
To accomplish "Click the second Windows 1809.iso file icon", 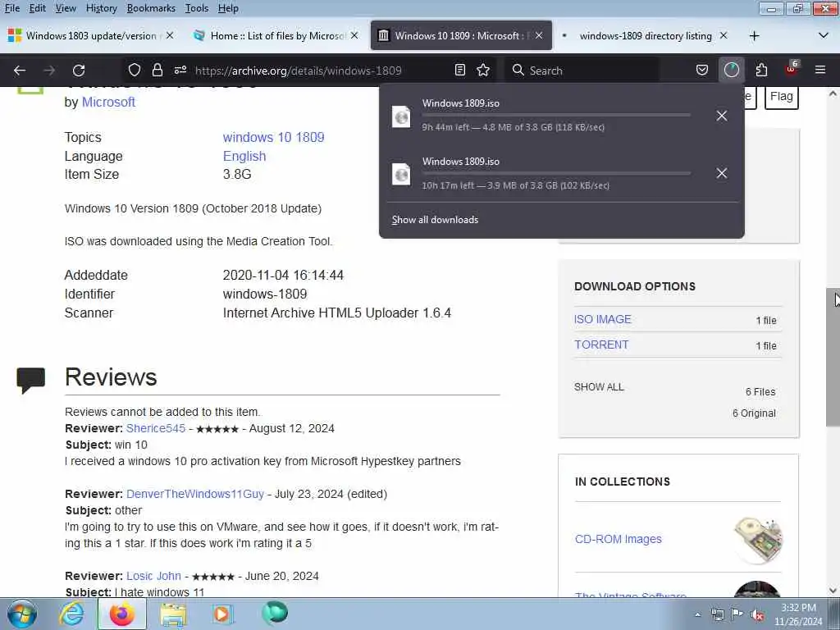I will (401, 174).
